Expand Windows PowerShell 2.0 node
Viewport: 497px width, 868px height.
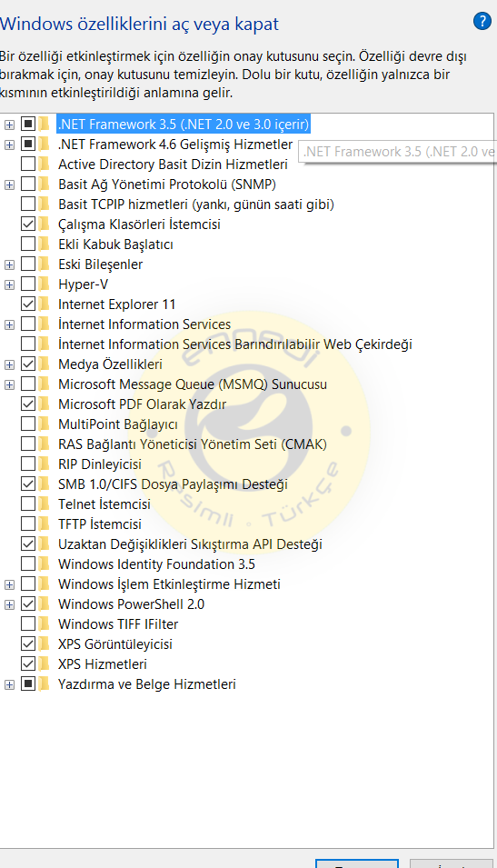point(9,604)
